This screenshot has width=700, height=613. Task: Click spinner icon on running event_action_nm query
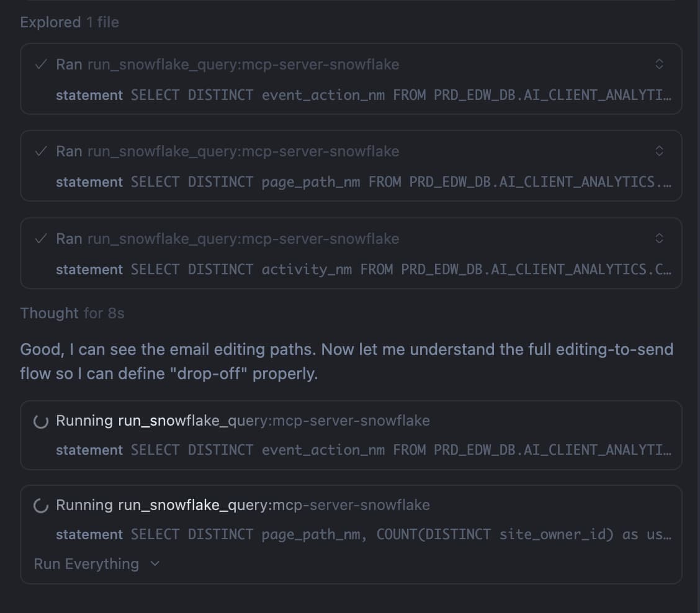pyautogui.click(x=41, y=421)
